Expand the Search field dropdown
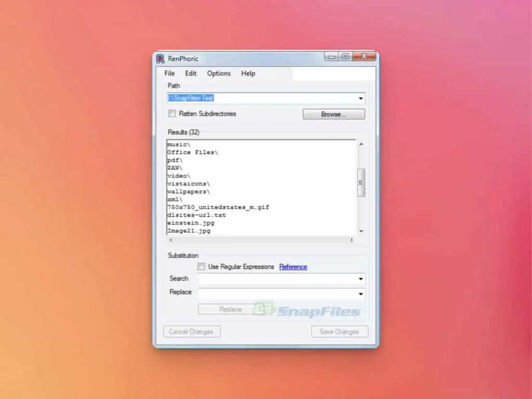 point(361,279)
